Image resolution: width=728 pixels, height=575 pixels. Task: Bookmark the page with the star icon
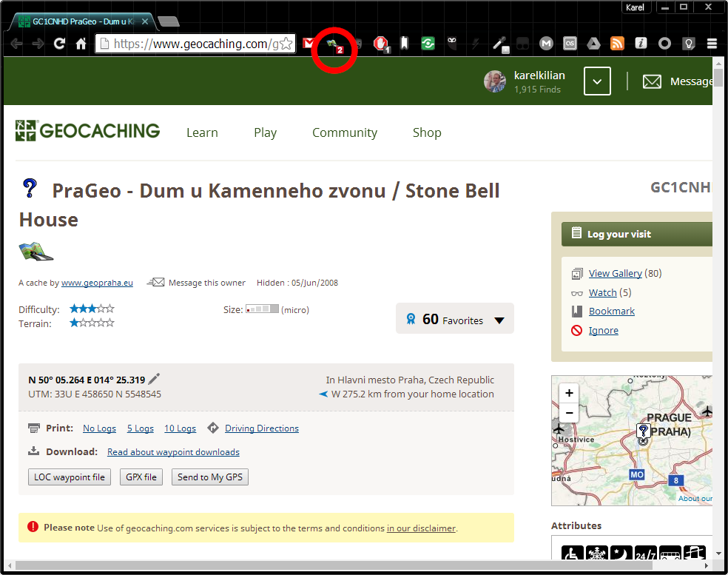click(286, 44)
